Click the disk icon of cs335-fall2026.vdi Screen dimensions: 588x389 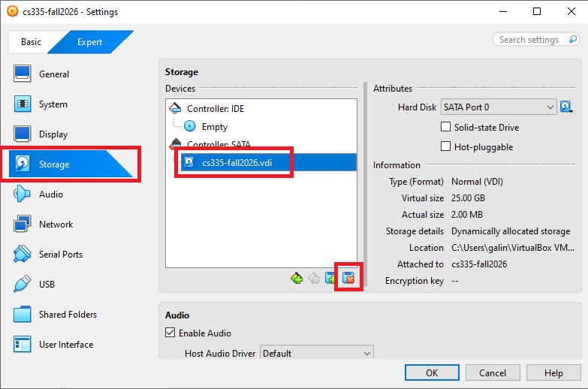point(189,162)
